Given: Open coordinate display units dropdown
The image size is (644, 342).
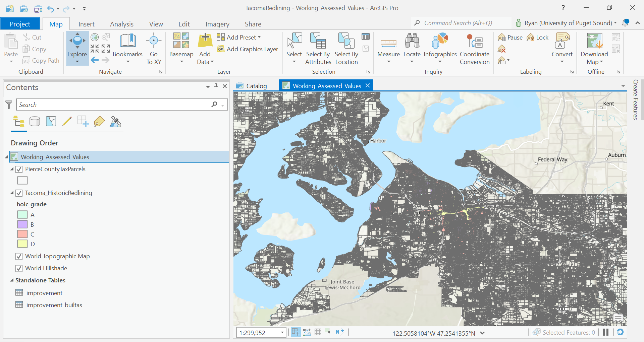Looking at the screenshot, I should click(x=482, y=333).
